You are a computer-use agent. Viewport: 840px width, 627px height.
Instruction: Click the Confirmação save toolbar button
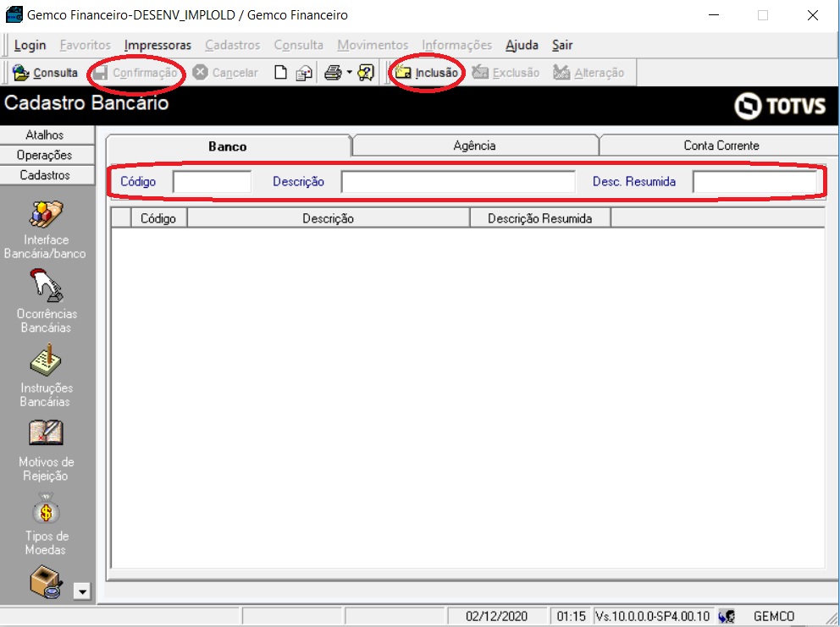tap(135, 73)
